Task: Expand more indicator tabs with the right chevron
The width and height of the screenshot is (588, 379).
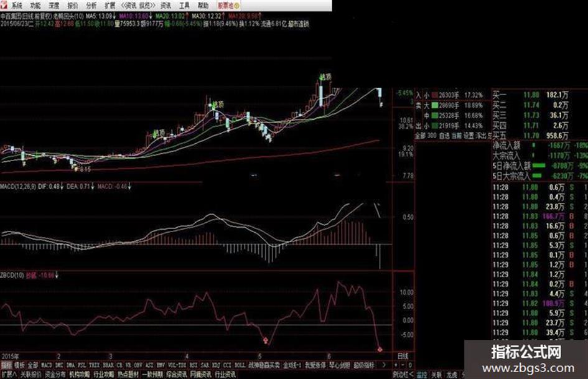Action: point(384,365)
